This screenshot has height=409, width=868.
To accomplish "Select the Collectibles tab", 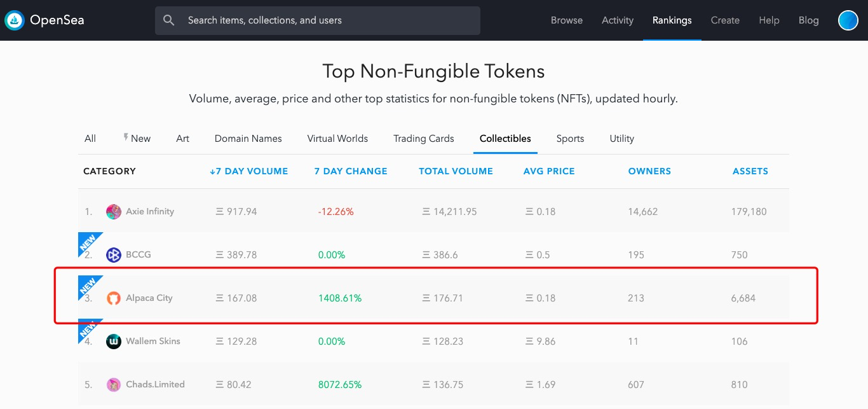I will (505, 139).
